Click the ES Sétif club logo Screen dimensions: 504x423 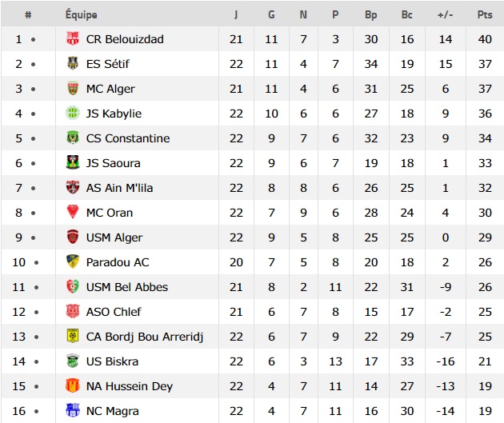(x=73, y=63)
